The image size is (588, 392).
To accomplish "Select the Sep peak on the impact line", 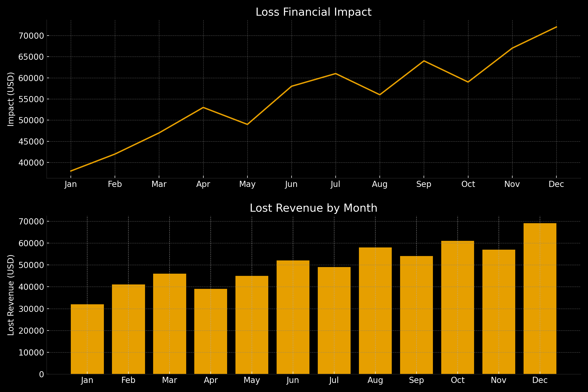I will pyautogui.click(x=424, y=61).
